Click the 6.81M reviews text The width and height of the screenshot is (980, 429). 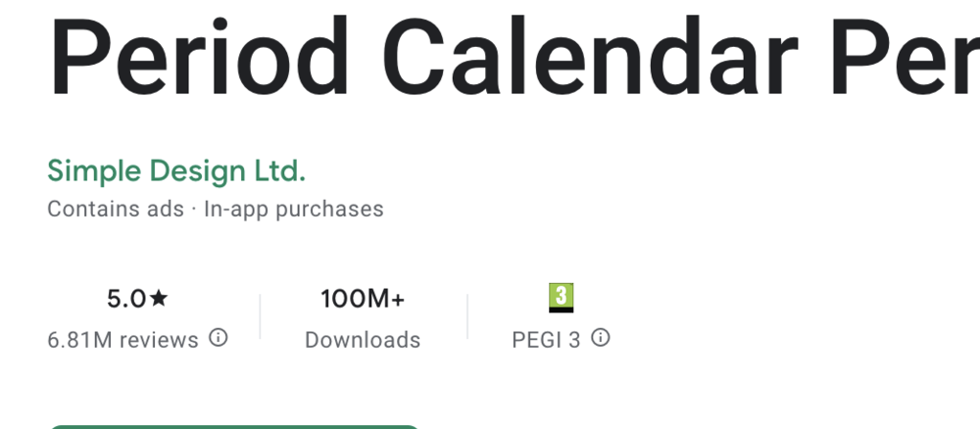[122, 340]
